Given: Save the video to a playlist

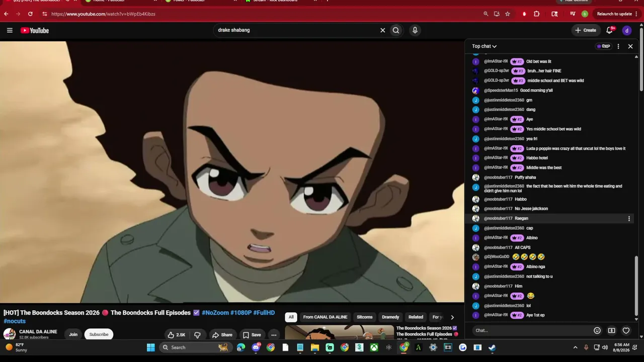Looking at the screenshot, I should [252, 335].
